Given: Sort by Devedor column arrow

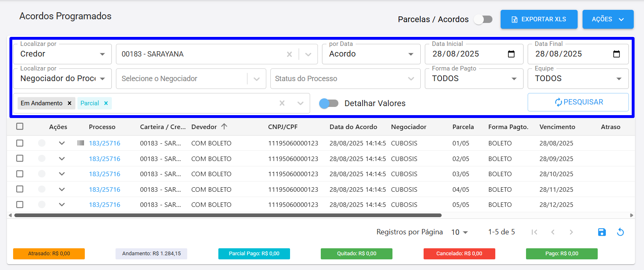Looking at the screenshot, I should 224,127.
